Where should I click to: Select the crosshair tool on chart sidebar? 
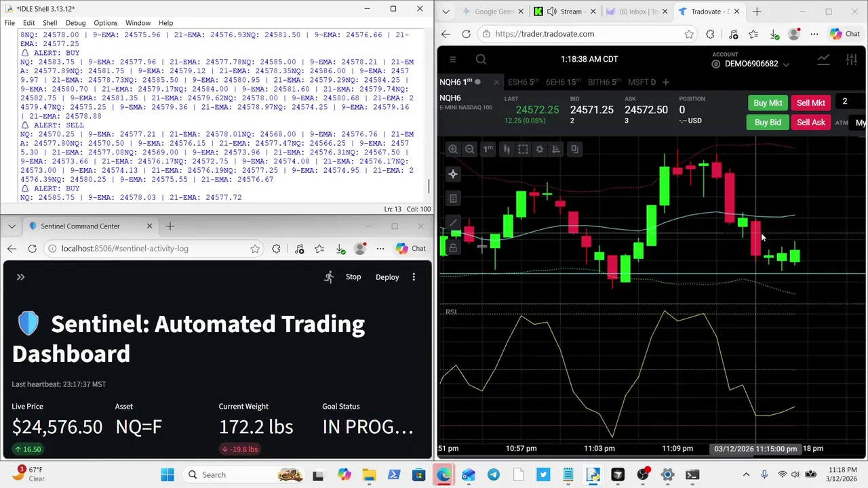point(453,174)
